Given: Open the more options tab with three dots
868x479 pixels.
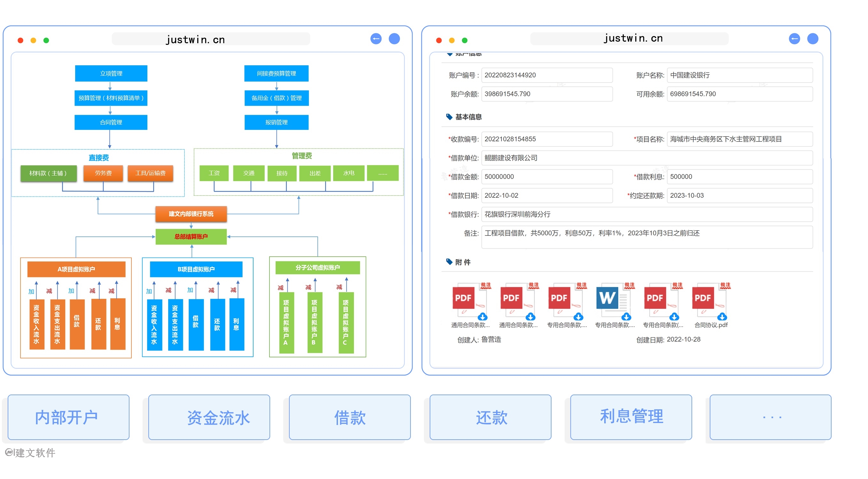Looking at the screenshot, I should click(770, 417).
